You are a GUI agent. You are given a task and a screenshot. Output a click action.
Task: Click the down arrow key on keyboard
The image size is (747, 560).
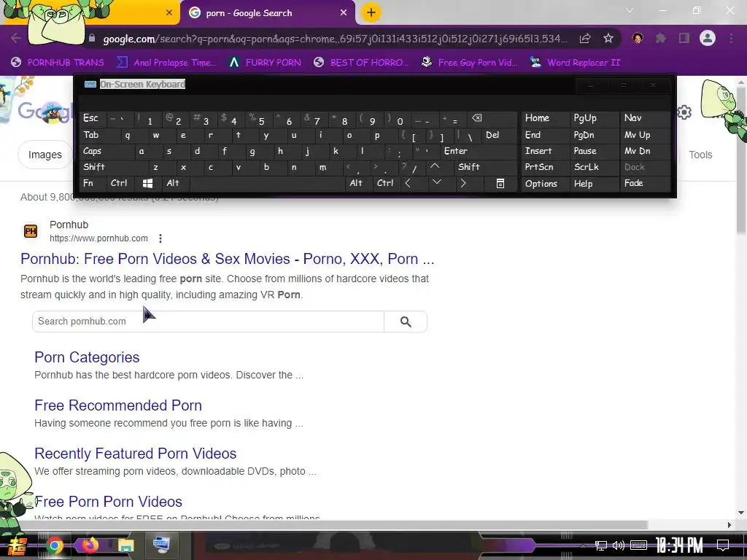click(436, 183)
